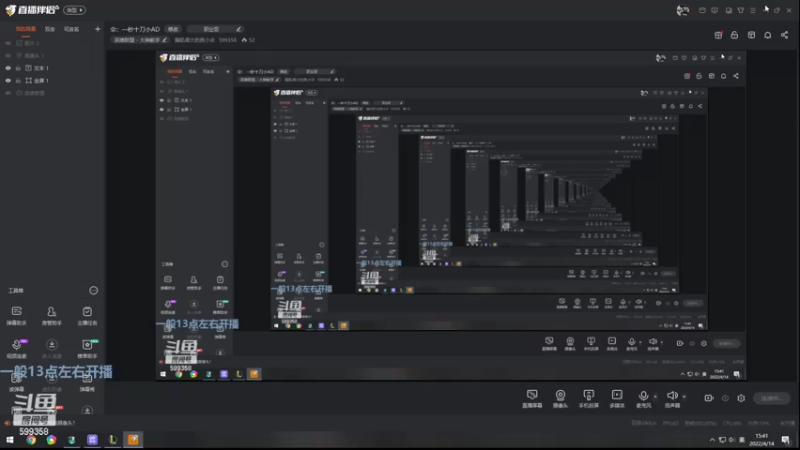Click the user avatar in title bar
The height and width of the screenshot is (450, 800).
click(x=683, y=10)
